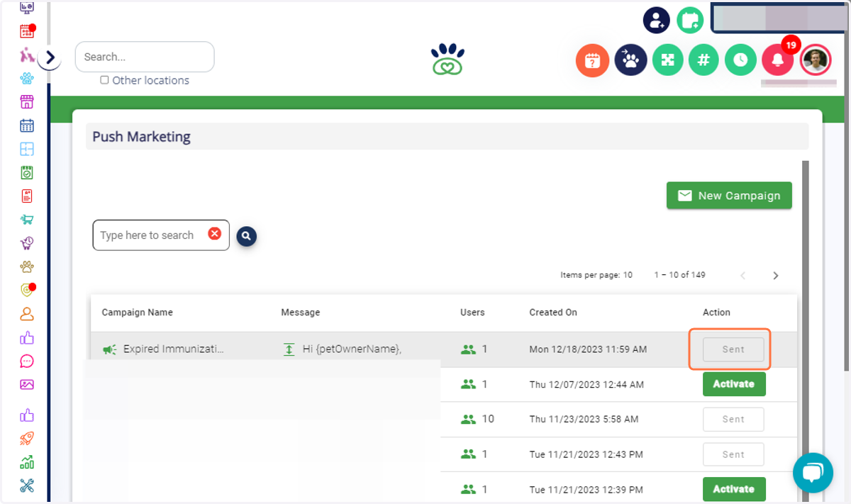
Task: Open the light blue floor plan sidebar icon
Action: (x=27, y=149)
